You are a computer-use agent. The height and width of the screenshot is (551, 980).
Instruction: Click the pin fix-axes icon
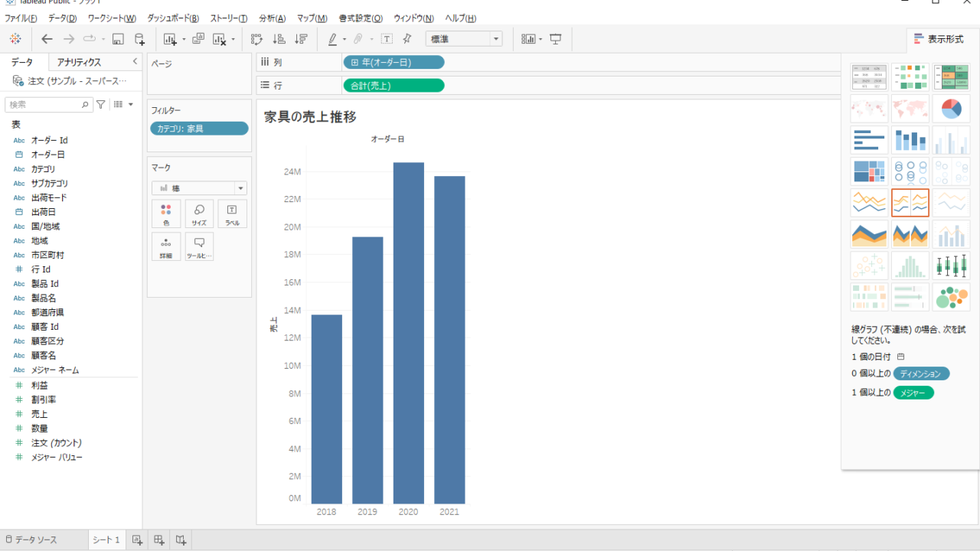click(x=407, y=39)
